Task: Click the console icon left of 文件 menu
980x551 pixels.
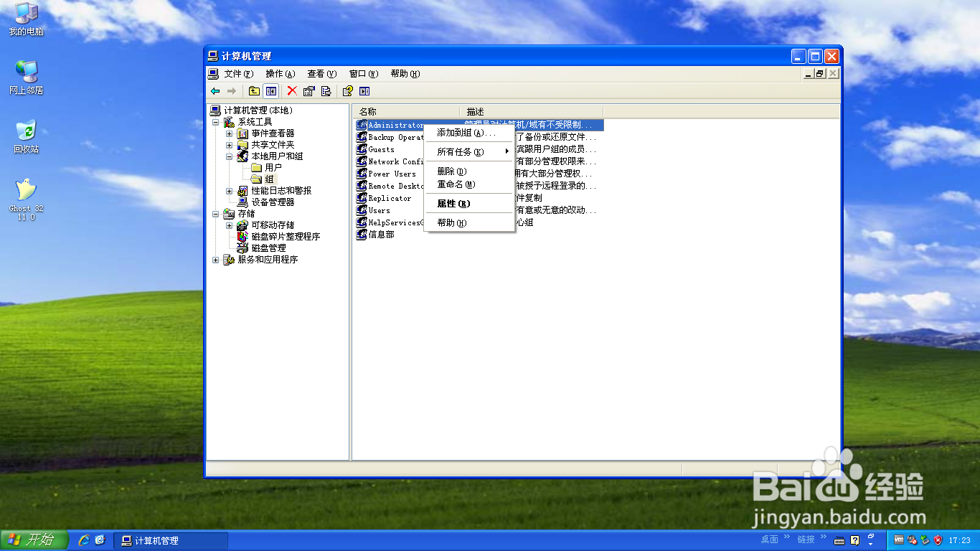Action: pos(213,73)
